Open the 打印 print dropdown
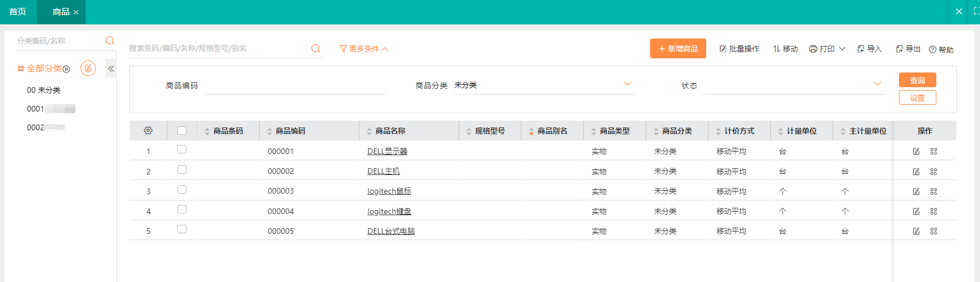Screen dimensions: 980x282 [x=827, y=49]
